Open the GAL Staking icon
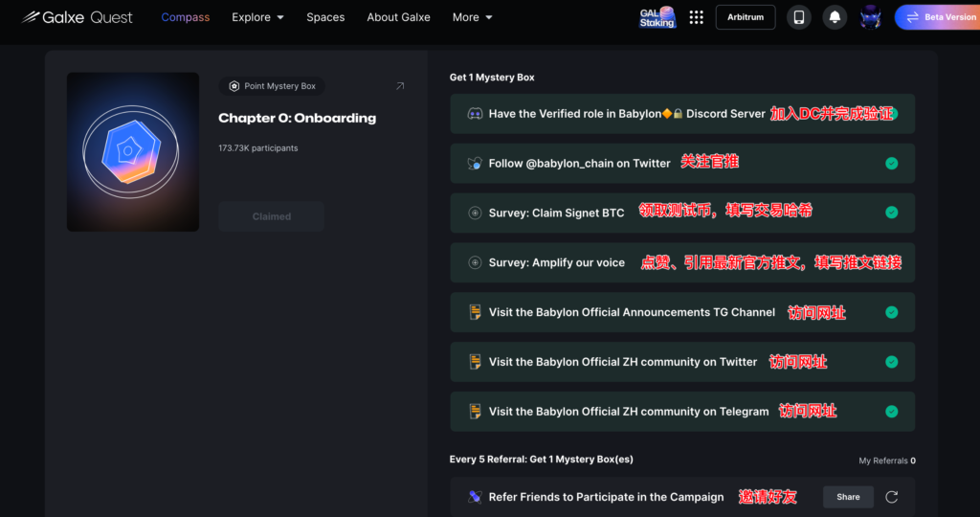This screenshot has height=517, width=980. pyautogui.click(x=657, y=17)
